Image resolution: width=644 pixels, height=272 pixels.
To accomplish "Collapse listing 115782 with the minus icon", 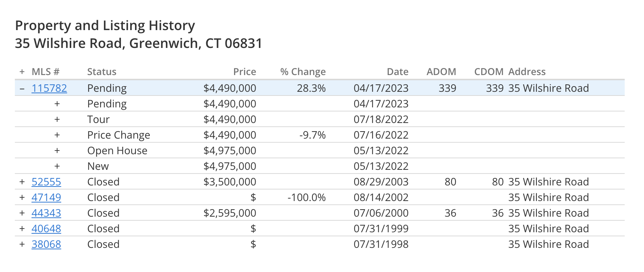I will coord(22,88).
